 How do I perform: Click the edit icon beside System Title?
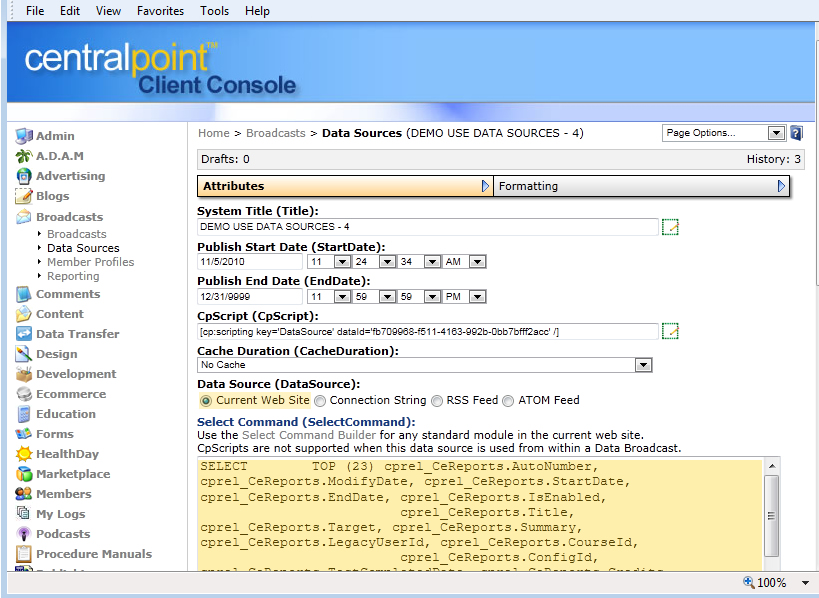[670, 227]
